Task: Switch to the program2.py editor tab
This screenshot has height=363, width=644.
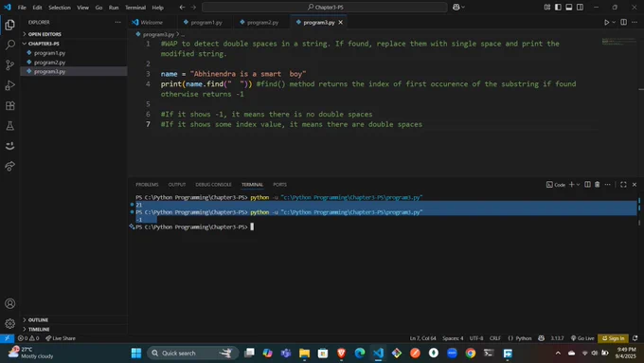Action: pyautogui.click(x=262, y=22)
